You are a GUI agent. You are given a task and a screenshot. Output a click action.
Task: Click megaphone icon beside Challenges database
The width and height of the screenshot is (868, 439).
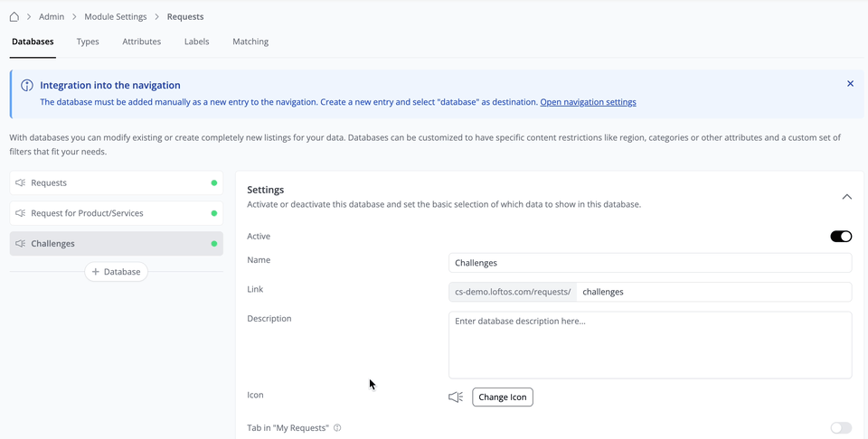coord(21,244)
